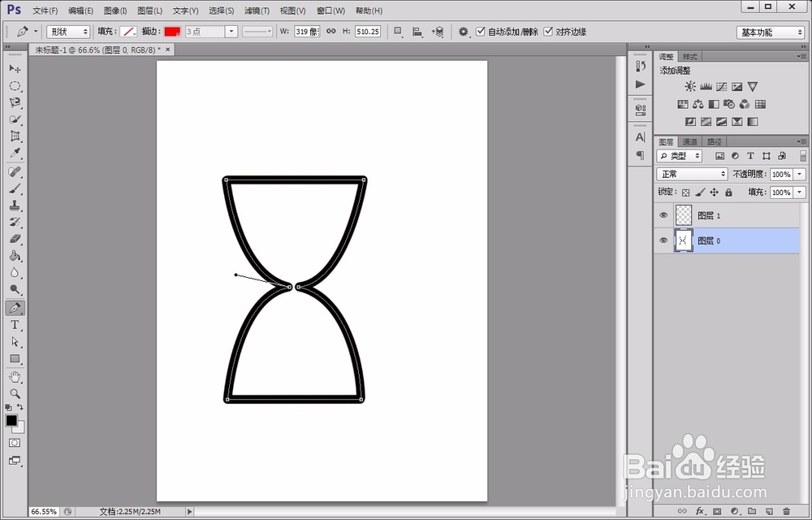This screenshot has height=520, width=812.
Task: Add Brightness/Contrast adjustment
Action: [x=690, y=86]
